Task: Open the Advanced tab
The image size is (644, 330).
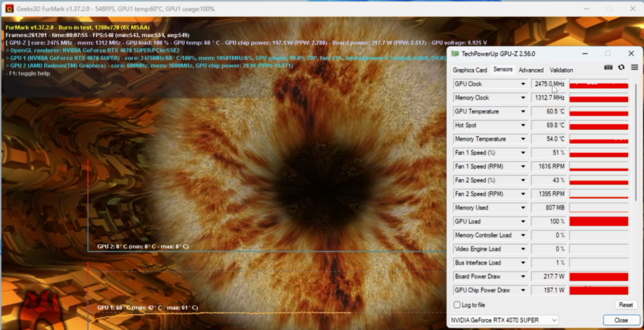Action: 531,70
